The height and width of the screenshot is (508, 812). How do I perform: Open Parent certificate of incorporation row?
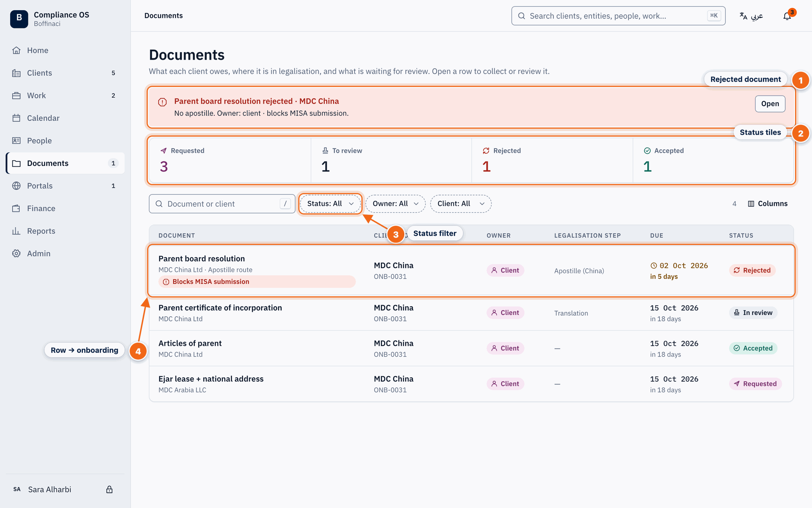pyautogui.click(x=471, y=313)
